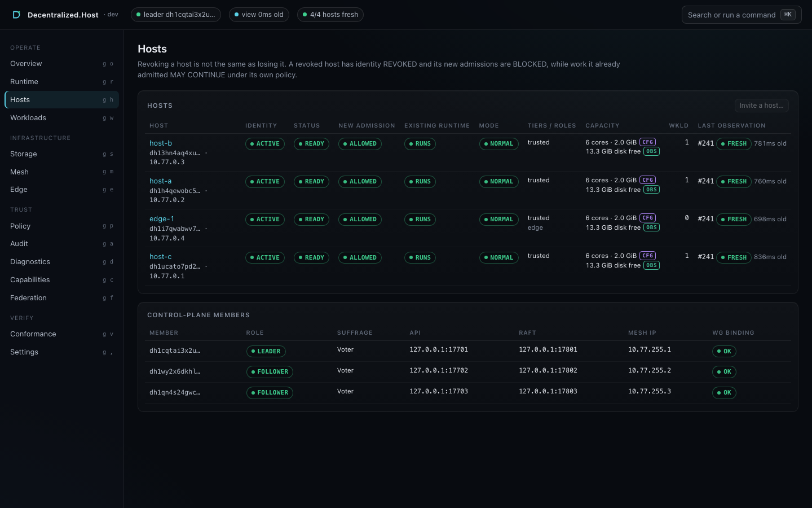812x508 pixels.
Task: Click the ⌘K shortcut badge
Action: click(788, 15)
